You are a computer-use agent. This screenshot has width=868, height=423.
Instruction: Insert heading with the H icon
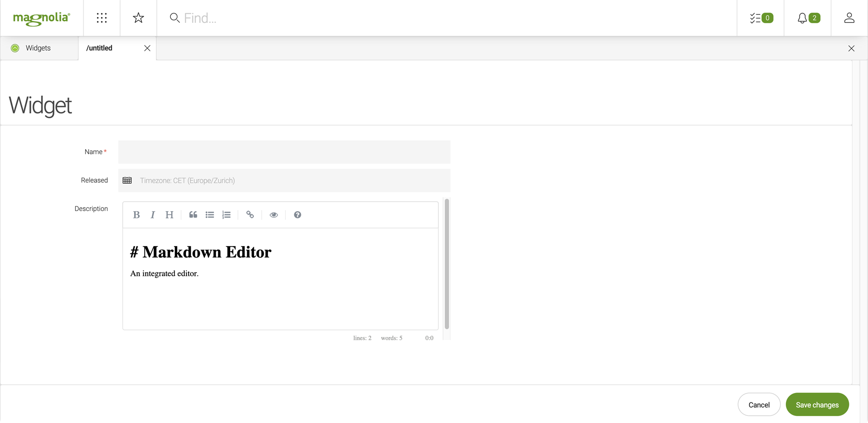click(169, 215)
